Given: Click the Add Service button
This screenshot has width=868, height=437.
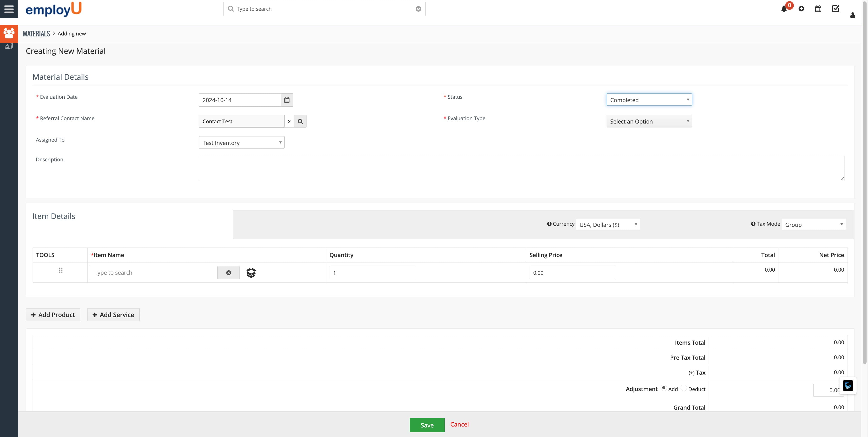Looking at the screenshot, I should point(113,315).
